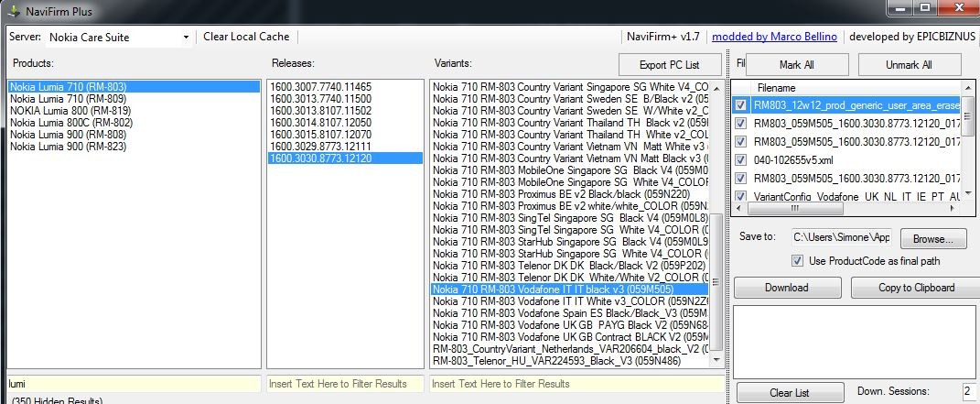Screen dimensions: 980x404
Task: Click the NaviFirm Plus title bar icon
Action: [x=14, y=11]
